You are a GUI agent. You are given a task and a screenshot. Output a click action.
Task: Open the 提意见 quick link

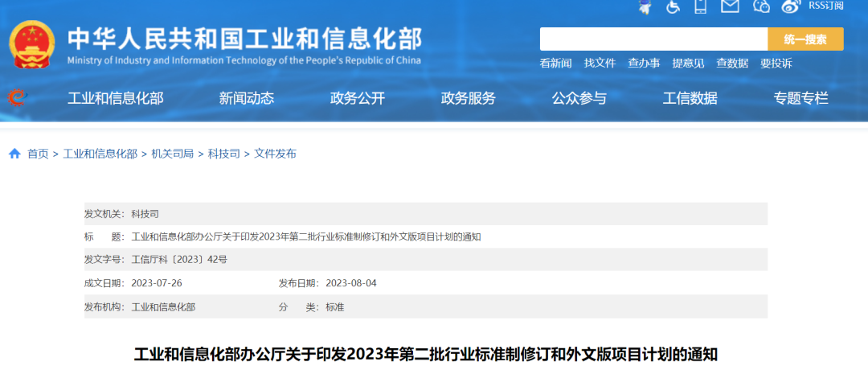pos(688,64)
